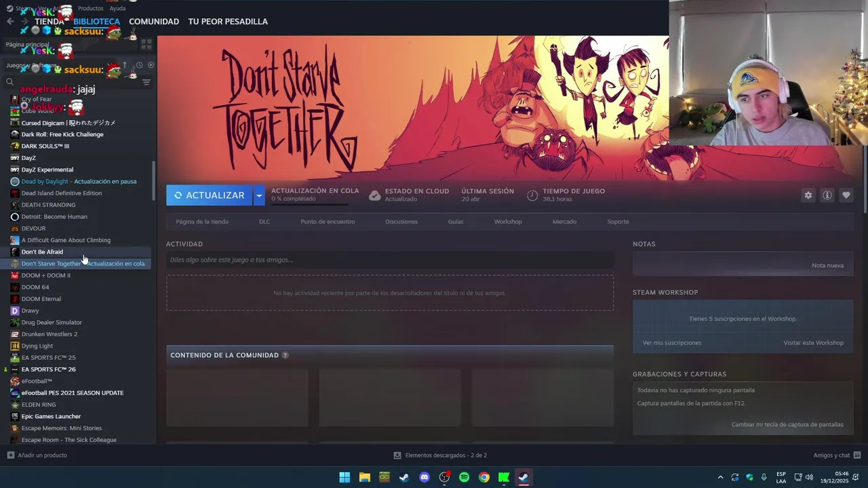Click the add product plus icon
The height and width of the screenshot is (488, 868).
tap(10, 455)
